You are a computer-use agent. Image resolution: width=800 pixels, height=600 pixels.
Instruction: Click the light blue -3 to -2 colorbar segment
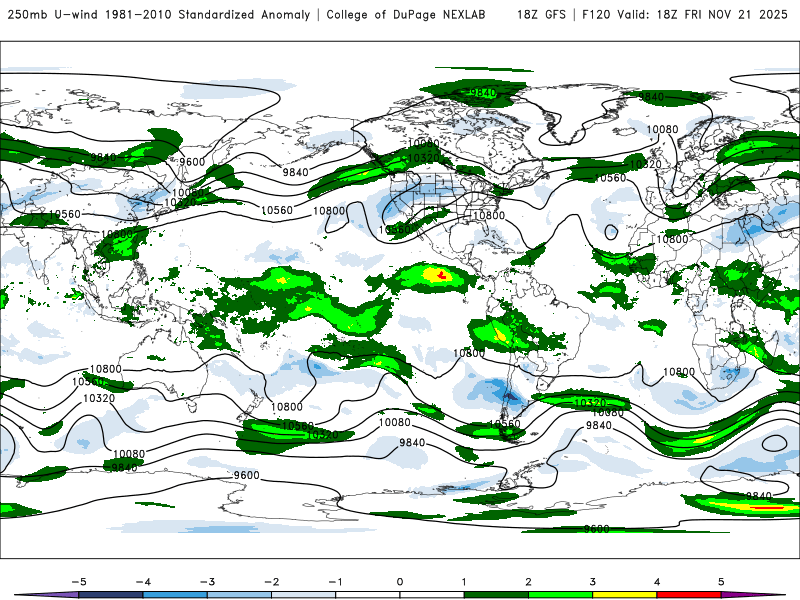pyautogui.click(x=239, y=595)
